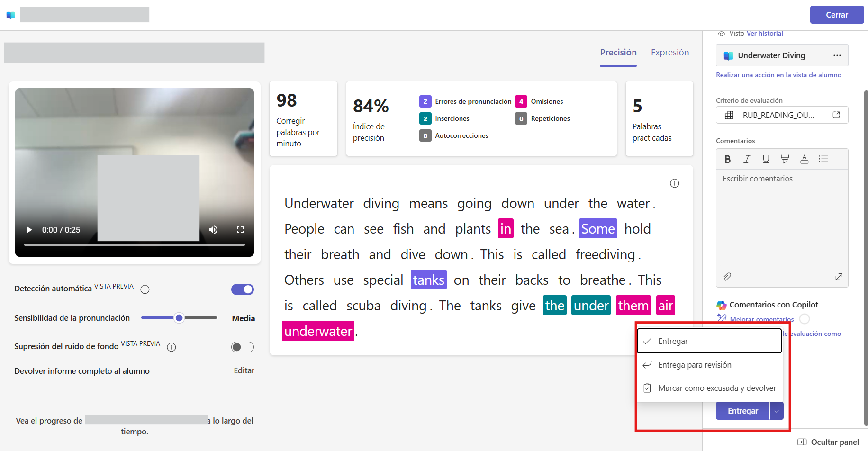
Task: Click the highlighted word in
Action: 506,229
